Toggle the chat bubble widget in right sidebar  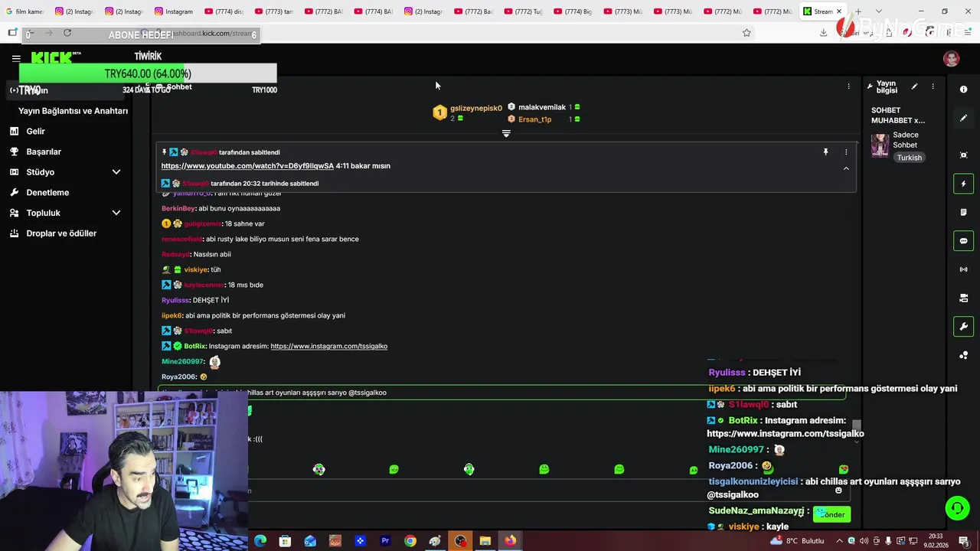coord(963,241)
